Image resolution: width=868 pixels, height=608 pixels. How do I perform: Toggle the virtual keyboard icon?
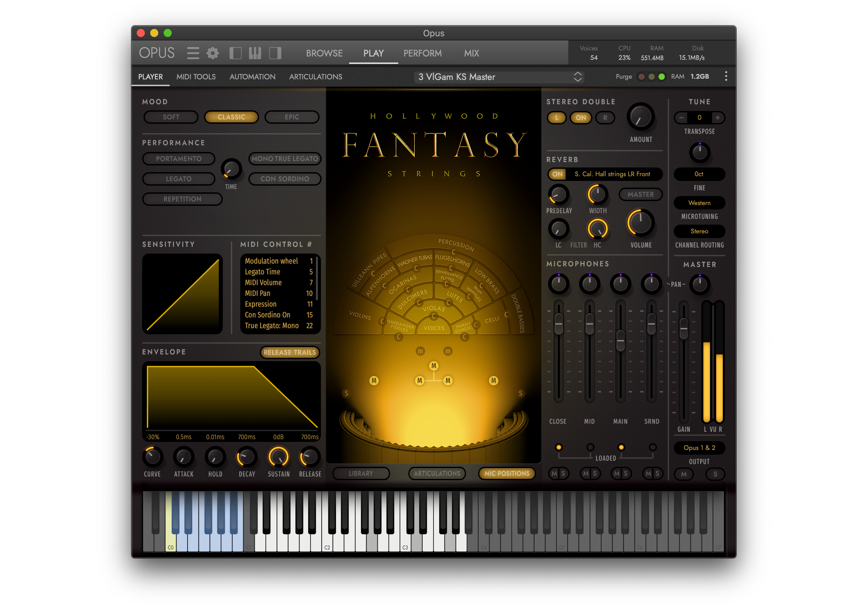255,53
